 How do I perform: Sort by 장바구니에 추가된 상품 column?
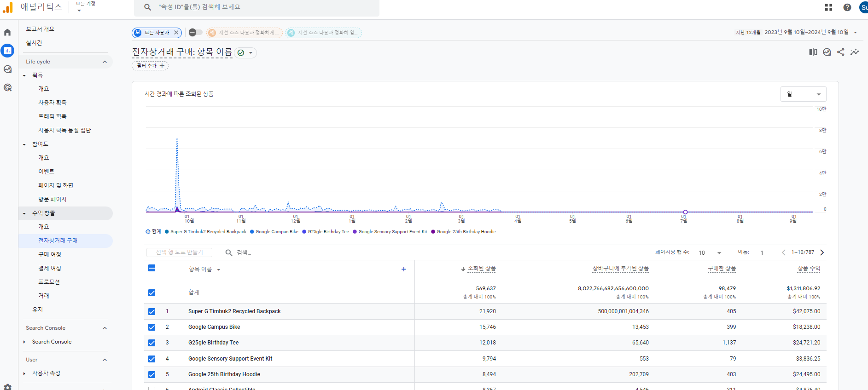point(620,269)
